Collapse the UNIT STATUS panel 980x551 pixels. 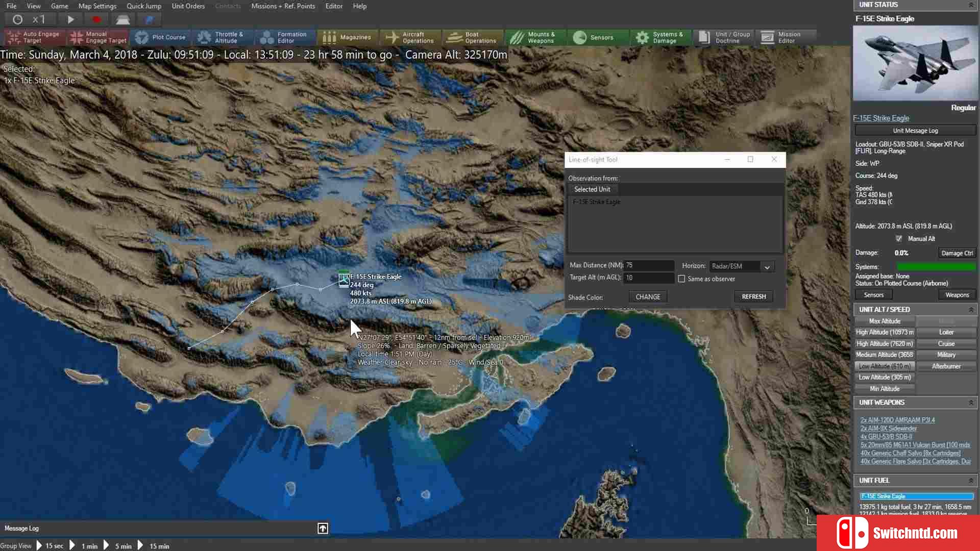pyautogui.click(x=971, y=5)
